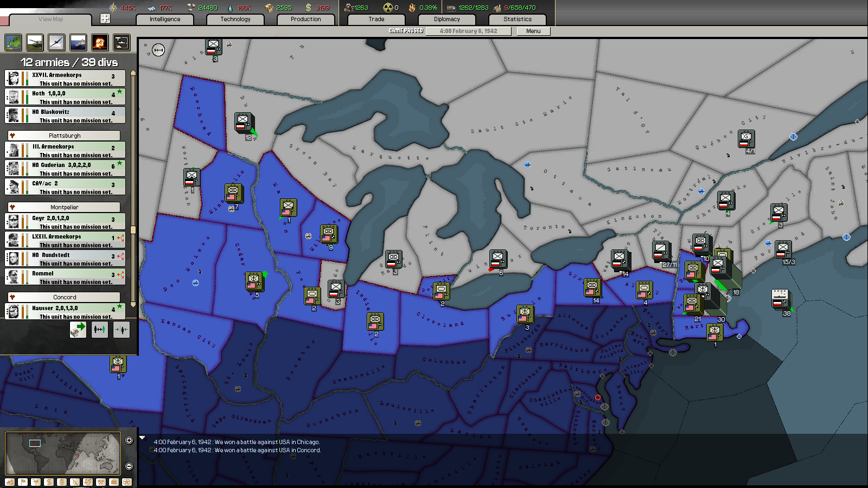Click the army list scroll down arrow
The image size is (868, 488).
click(x=133, y=305)
